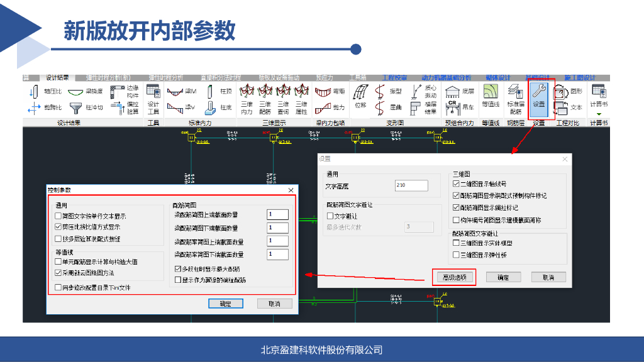644x362 pixels.
Task: Click 梁配筋率简图下端截面数量 input field
Action: 277,255
